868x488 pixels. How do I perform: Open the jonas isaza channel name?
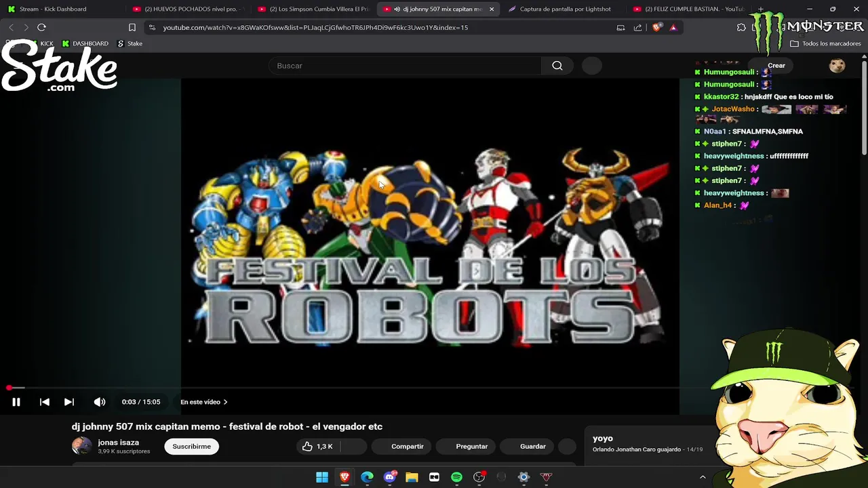(118, 442)
